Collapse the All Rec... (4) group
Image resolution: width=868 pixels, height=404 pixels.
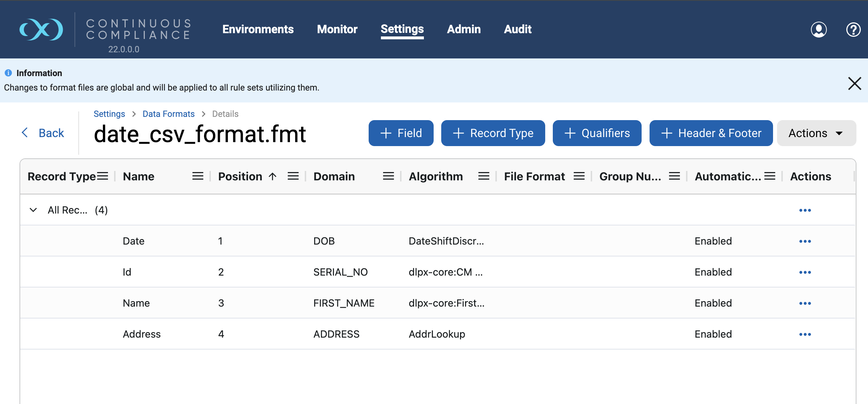click(x=33, y=210)
